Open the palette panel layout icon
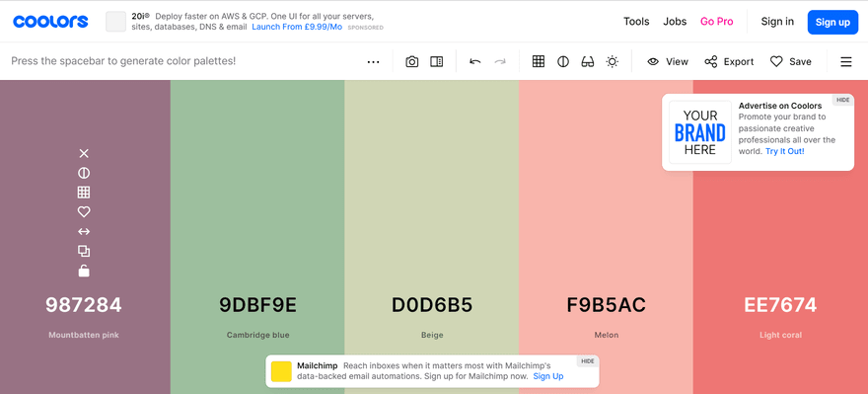The width and height of the screenshot is (868, 394). click(x=437, y=61)
